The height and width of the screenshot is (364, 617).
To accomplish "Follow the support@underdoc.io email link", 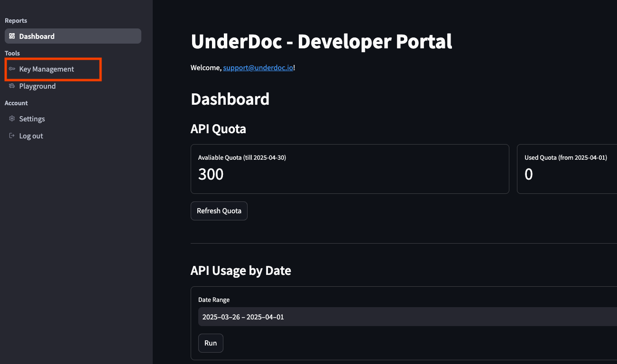I will 258,68.
